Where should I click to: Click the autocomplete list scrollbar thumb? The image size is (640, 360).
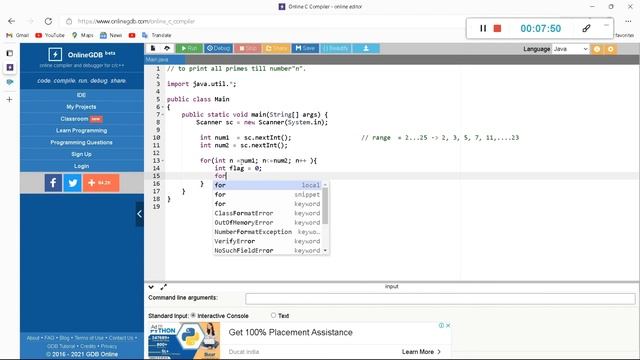point(325,206)
